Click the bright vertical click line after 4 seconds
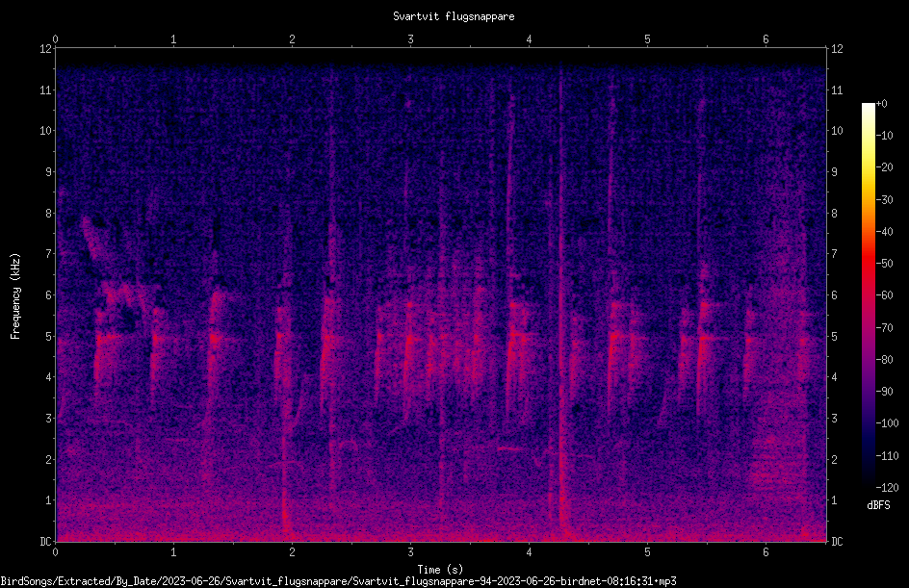 tap(560, 301)
